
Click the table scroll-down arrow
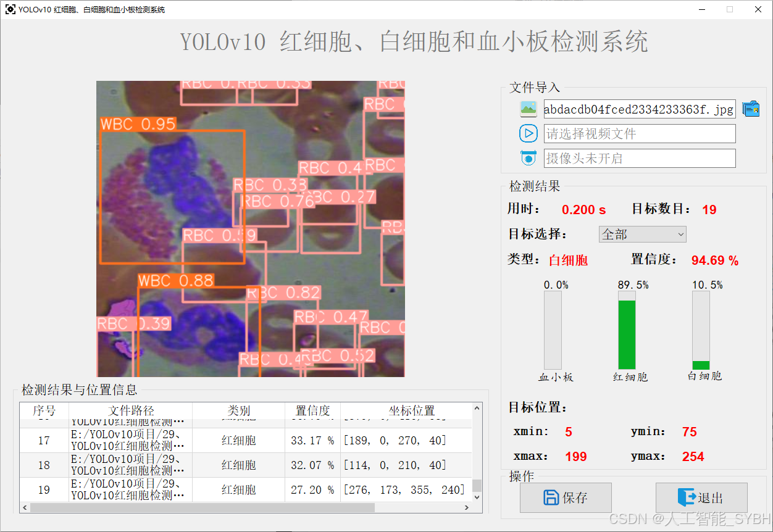(477, 497)
